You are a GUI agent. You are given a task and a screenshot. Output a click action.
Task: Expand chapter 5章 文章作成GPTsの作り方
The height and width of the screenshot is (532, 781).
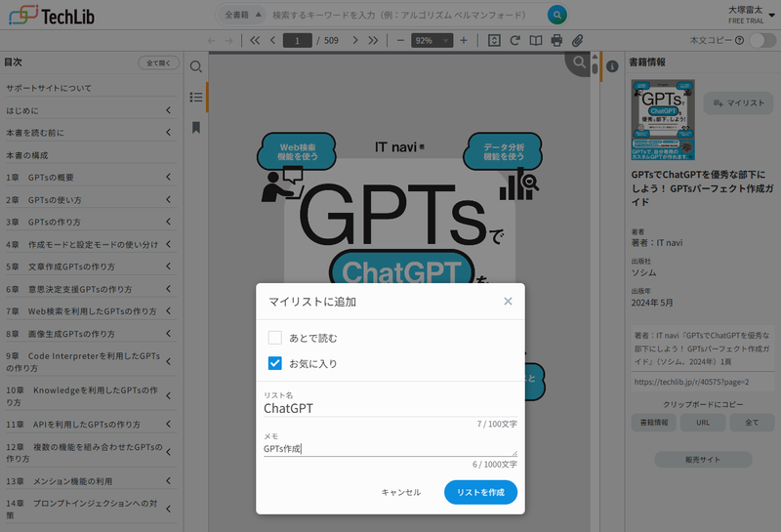[168, 266]
